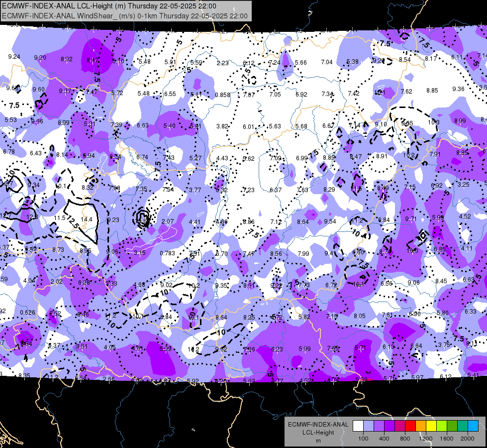Click the wind shear value 4.11
Viewport: 487px width, 448px height.
[467, 248]
